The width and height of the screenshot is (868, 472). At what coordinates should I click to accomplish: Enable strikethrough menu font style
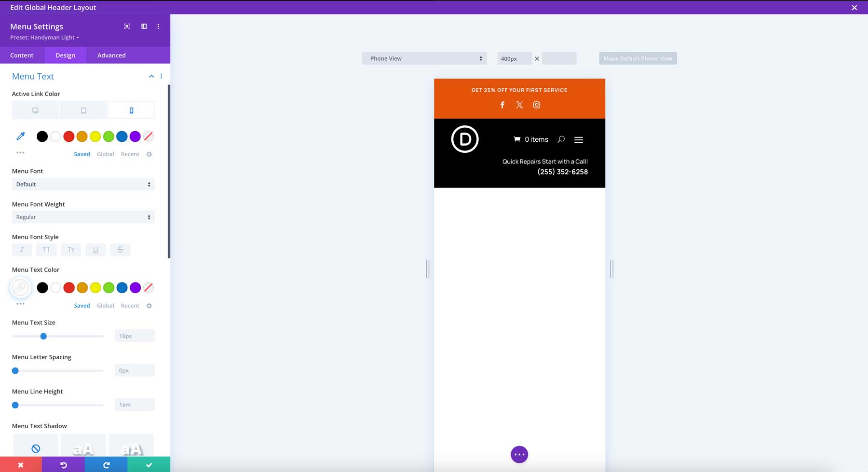point(120,249)
